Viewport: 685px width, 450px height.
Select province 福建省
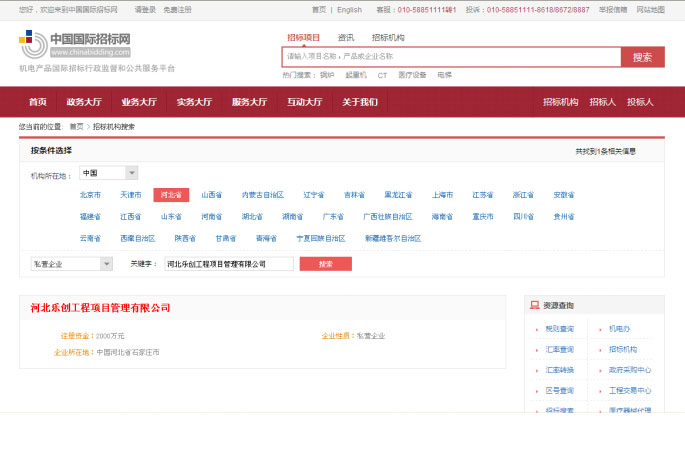(90, 217)
